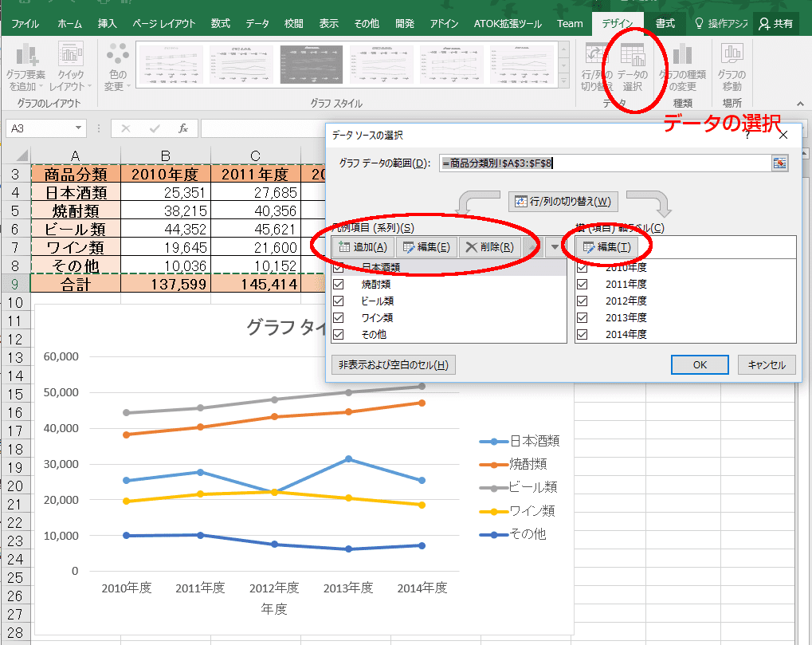812x645 pixels.
Task: Click the insert function fx icon
Action: (182, 128)
